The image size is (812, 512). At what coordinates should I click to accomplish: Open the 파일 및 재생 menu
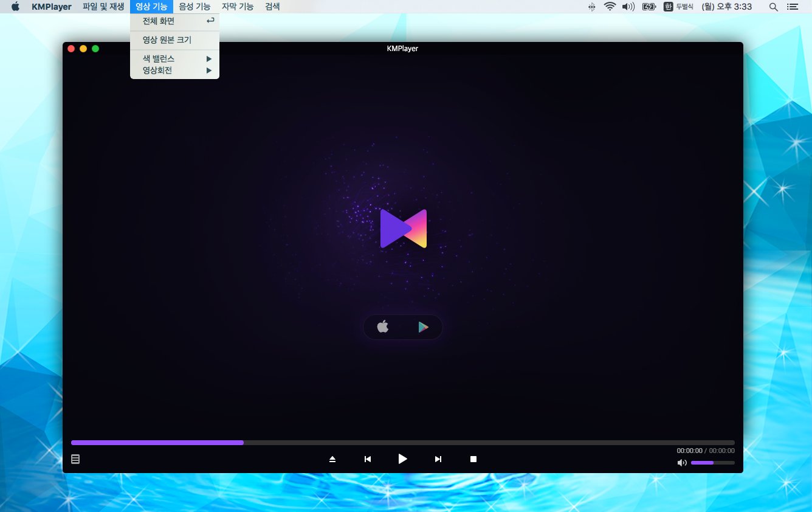103,7
